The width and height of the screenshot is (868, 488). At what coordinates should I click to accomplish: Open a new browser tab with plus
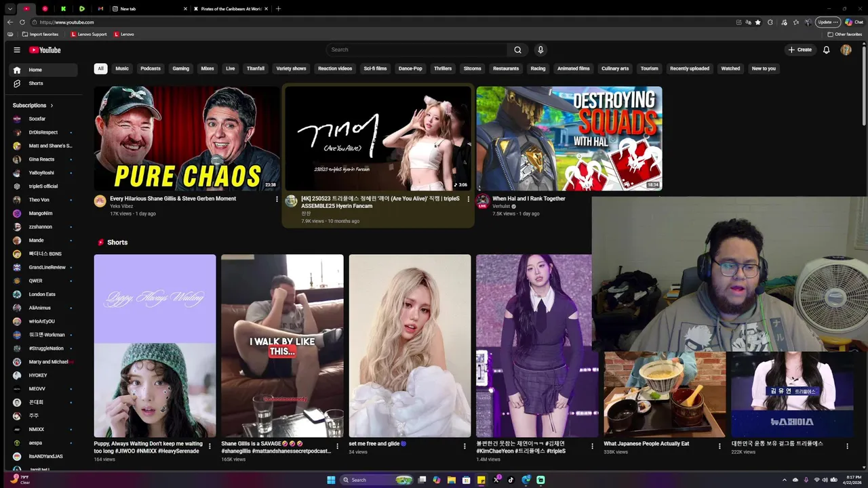pyautogui.click(x=278, y=9)
